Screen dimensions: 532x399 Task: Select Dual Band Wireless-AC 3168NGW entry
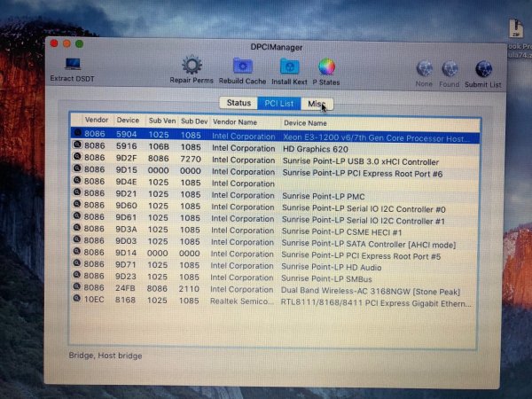(x=370, y=291)
